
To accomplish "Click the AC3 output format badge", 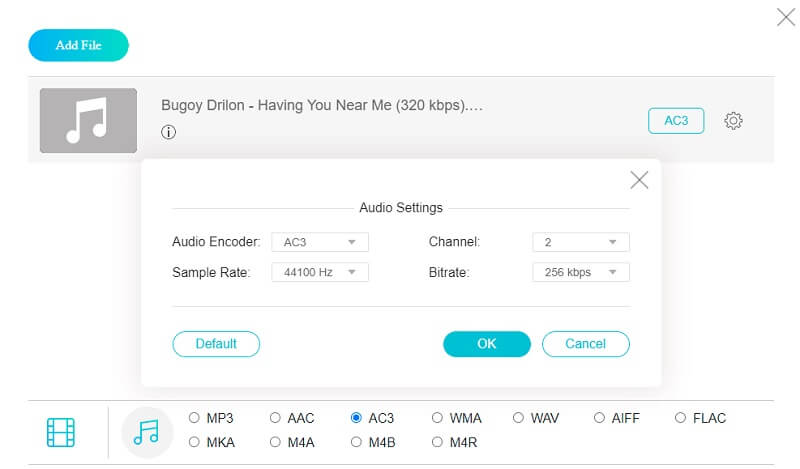I will pyautogui.click(x=676, y=121).
